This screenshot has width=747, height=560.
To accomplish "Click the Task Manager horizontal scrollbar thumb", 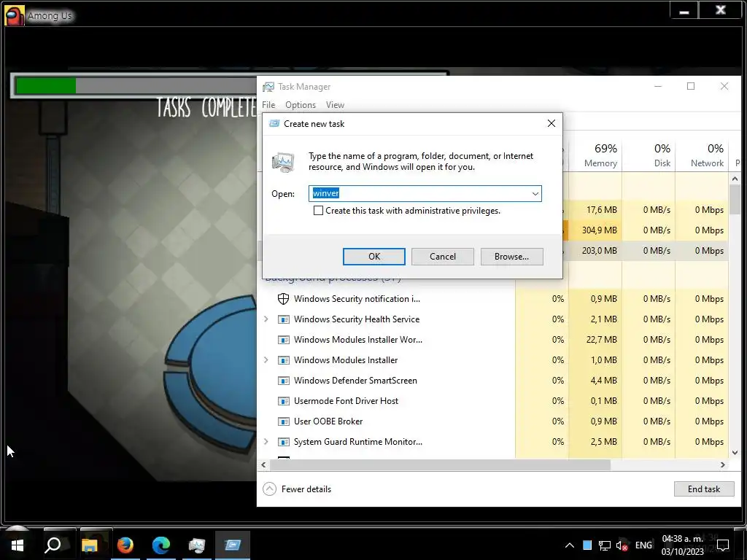I will click(440, 464).
